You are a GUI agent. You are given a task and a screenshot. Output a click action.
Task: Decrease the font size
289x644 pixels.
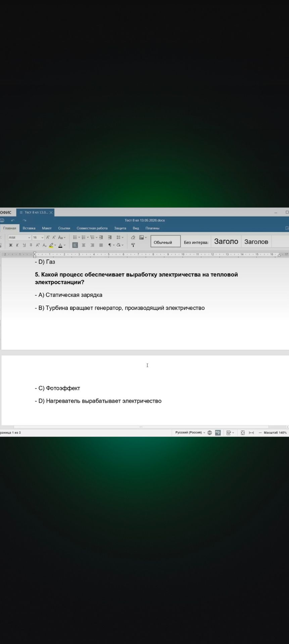pyautogui.click(x=54, y=237)
